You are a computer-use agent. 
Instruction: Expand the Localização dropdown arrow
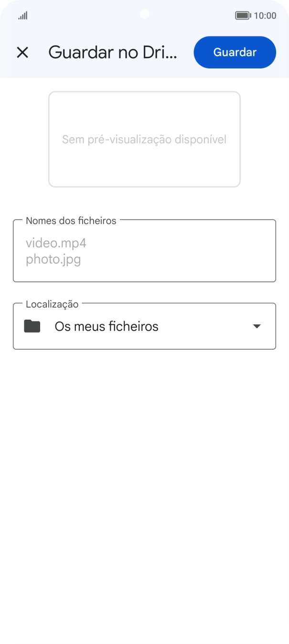(x=257, y=326)
